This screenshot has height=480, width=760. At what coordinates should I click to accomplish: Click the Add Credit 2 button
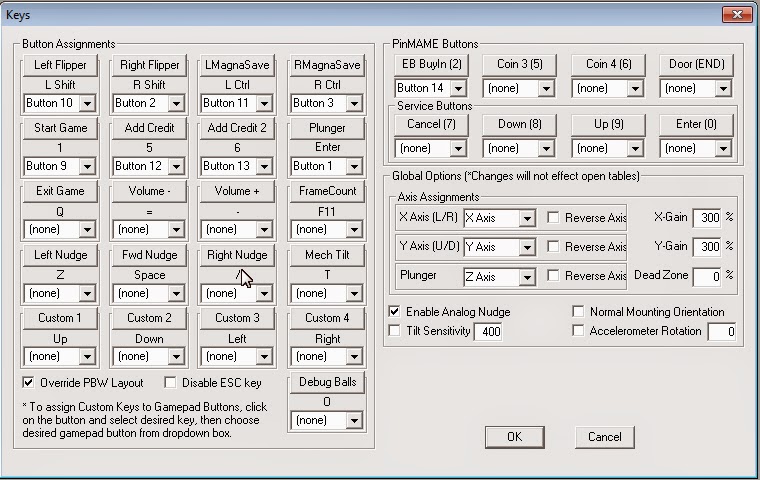(x=237, y=128)
